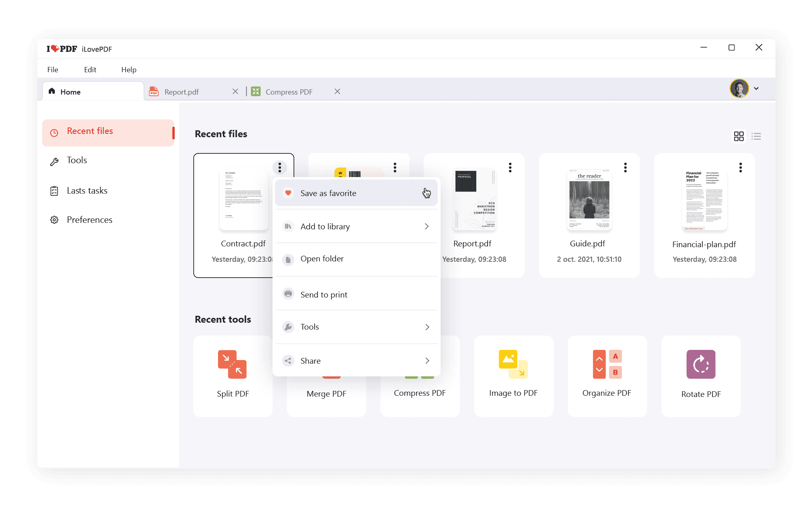The width and height of the screenshot is (812, 509).
Task: Launch the Image to PDF tool
Action: pos(513,364)
